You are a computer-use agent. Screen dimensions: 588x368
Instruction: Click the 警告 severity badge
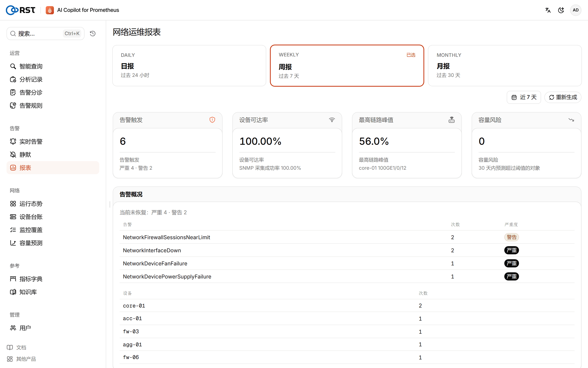coord(511,237)
